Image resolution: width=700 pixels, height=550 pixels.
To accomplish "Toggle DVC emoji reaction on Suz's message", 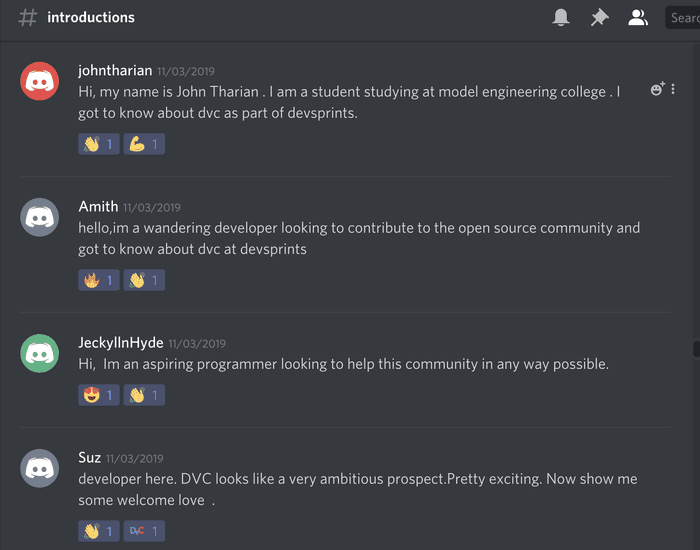I will pos(144,531).
